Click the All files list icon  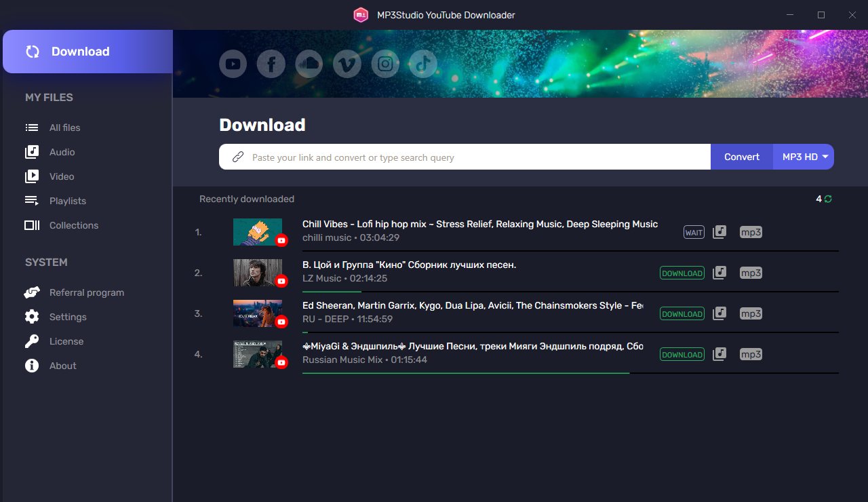click(32, 128)
